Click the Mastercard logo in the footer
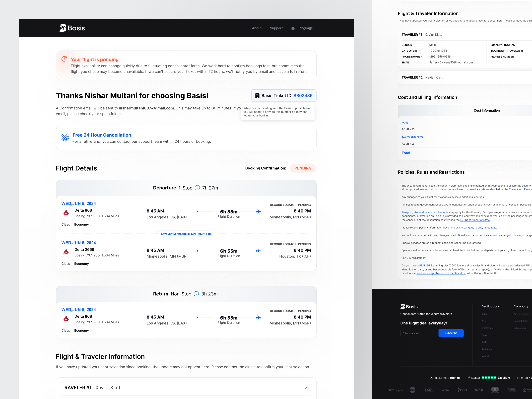This screenshot has height=399, width=532. tap(495, 390)
